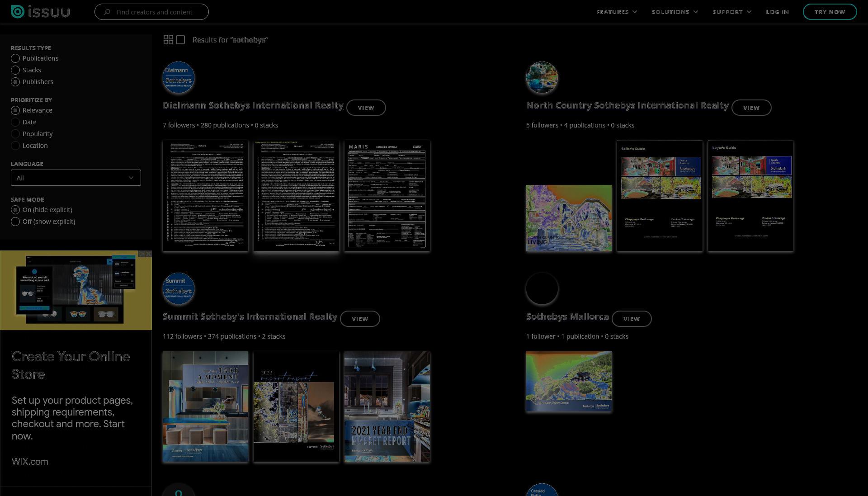Open Sothebys Mallorca title link
868x496 pixels.
[x=567, y=316]
